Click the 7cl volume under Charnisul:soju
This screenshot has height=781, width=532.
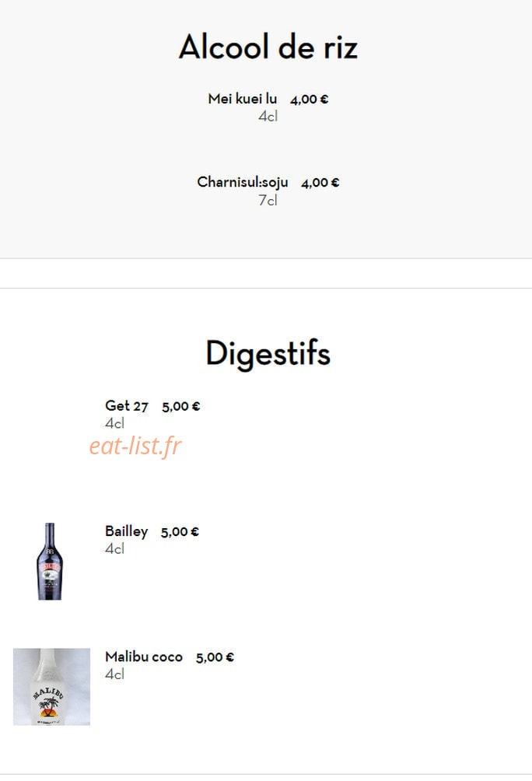268,200
